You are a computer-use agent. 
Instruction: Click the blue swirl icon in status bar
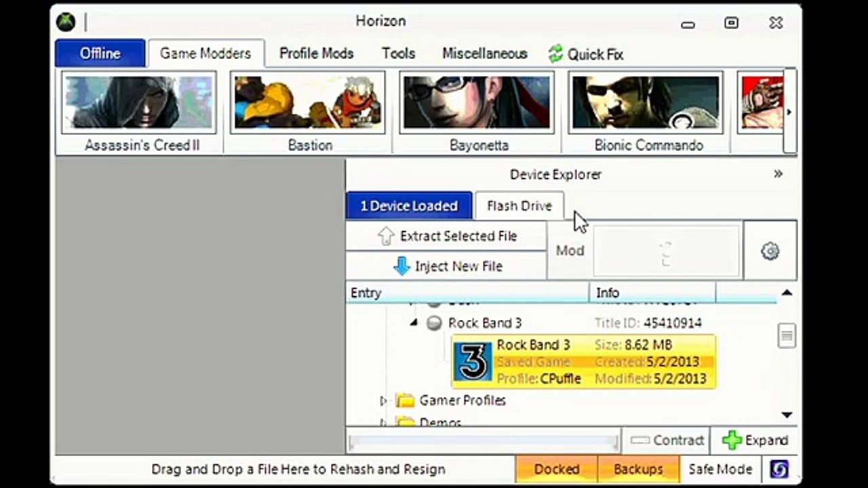coord(779,469)
